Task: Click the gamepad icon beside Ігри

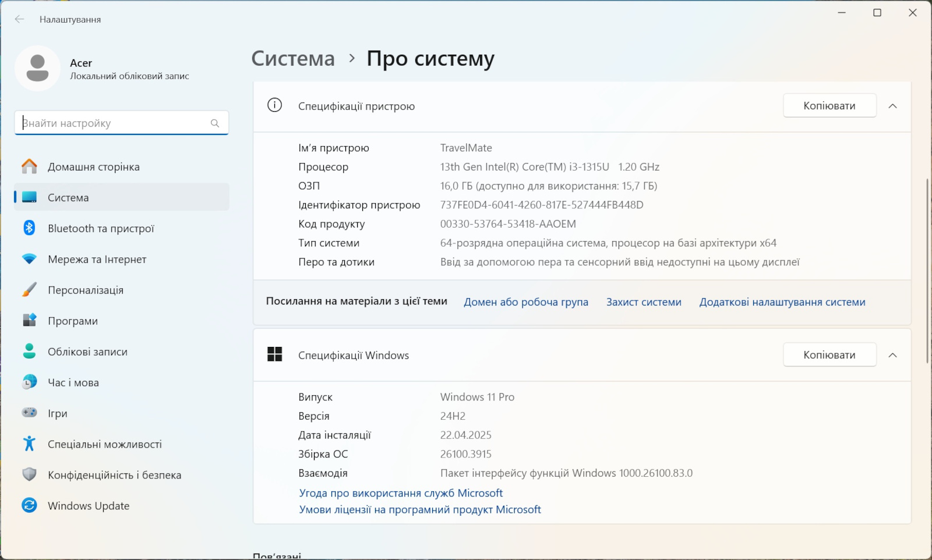Action: click(29, 413)
